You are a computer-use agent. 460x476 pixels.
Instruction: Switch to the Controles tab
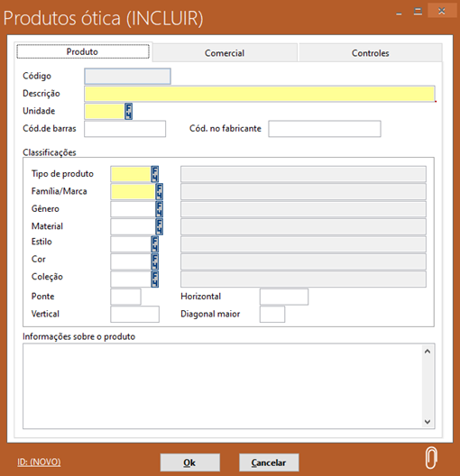point(370,53)
